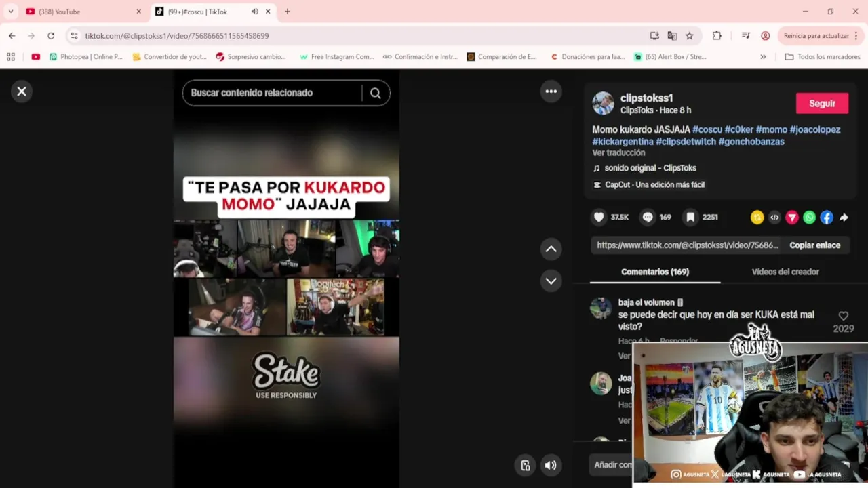This screenshot has width=868, height=488.
Task: Switch to Videos del creador tab
Action: (785, 272)
